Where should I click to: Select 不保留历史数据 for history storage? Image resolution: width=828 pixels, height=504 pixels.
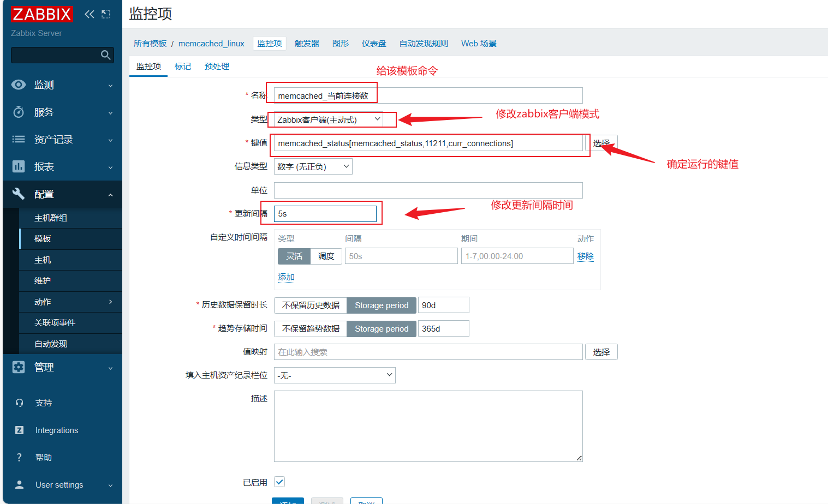[311, 305]
